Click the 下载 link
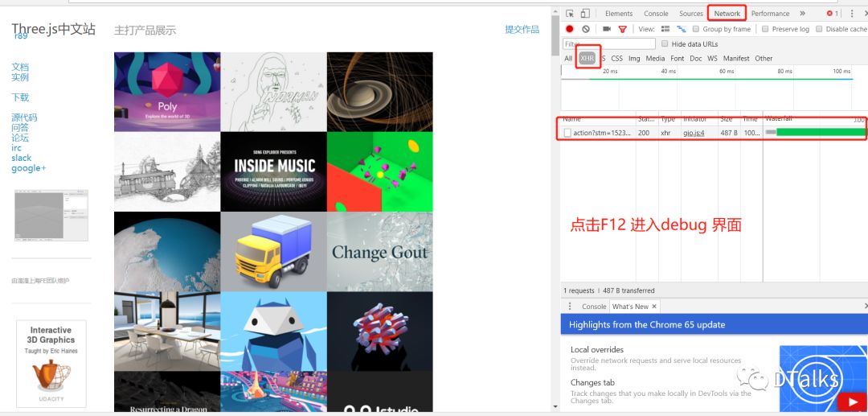 pos(20,97)
